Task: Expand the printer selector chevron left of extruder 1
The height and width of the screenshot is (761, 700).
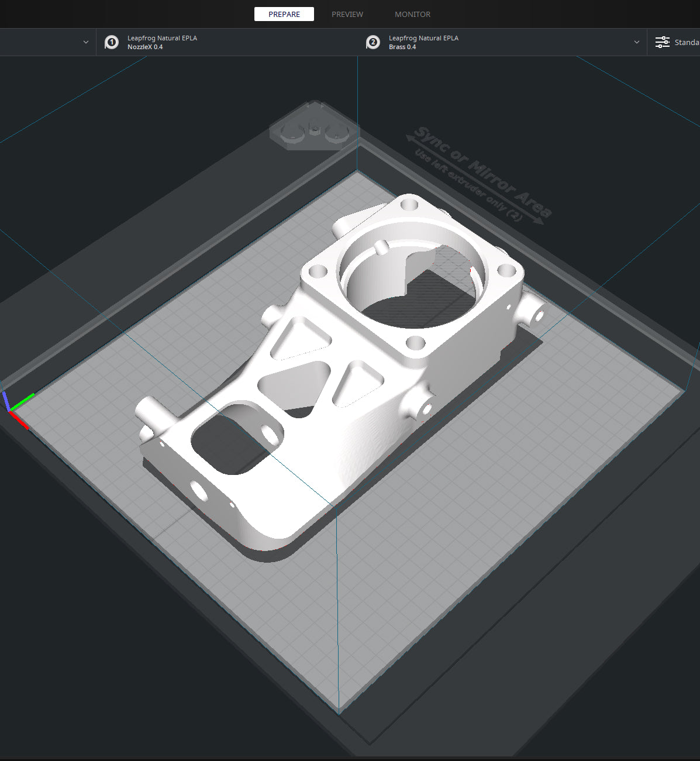Action: tap(86, 42)
